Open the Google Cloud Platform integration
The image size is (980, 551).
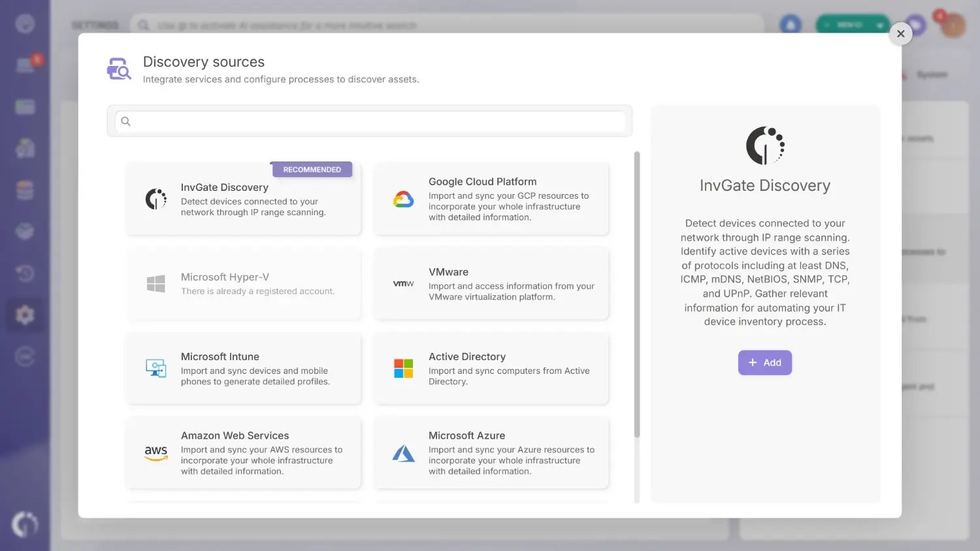tap(491, 199)
